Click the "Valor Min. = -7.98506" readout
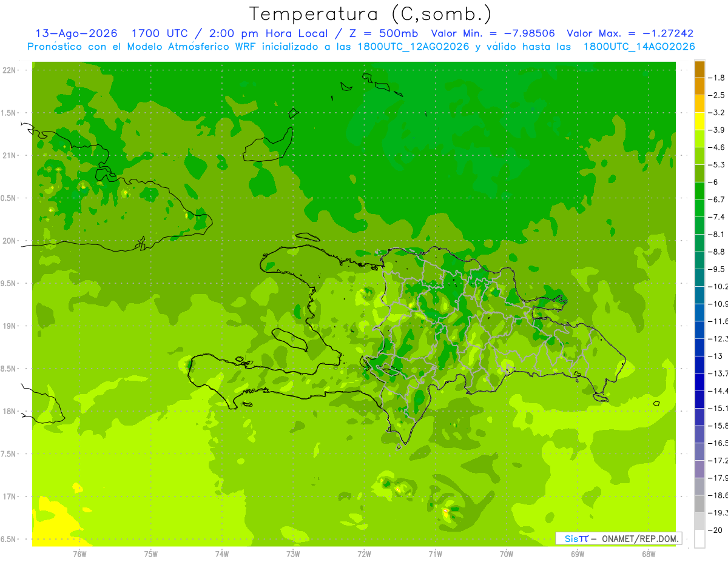This screenshot has width=728, height=562. (x=493, y=33)
